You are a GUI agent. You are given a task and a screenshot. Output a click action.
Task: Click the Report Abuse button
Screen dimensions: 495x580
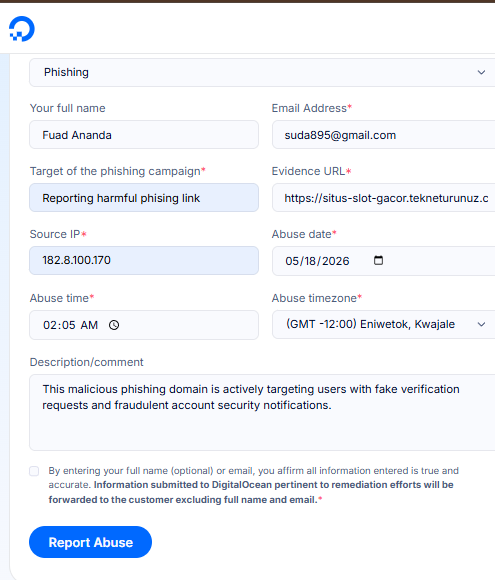[x=90, y=542]
